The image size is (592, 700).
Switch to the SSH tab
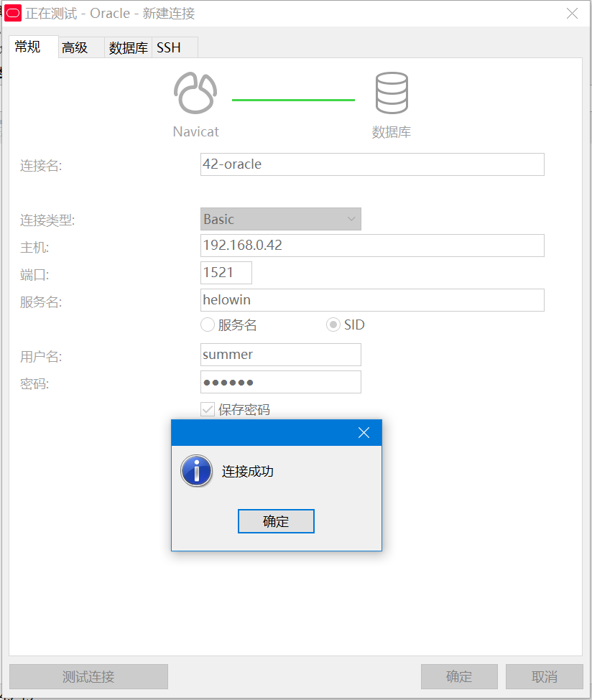175,47
